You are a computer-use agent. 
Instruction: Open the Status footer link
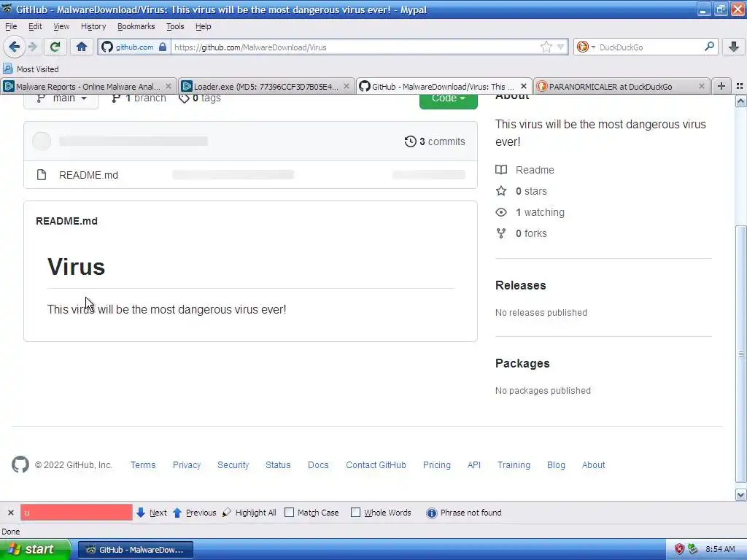tap(278, 464)
